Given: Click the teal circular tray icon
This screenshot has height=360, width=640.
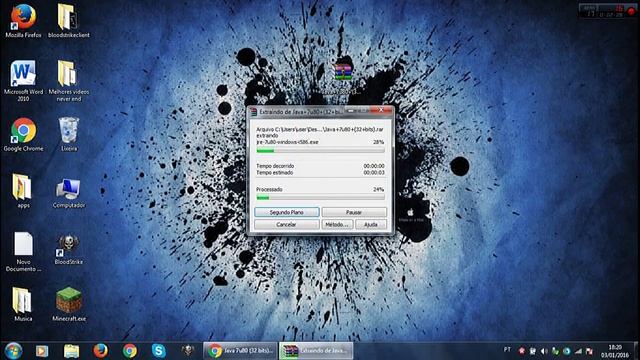Looking at the screenshot, I should pos(567,351).
